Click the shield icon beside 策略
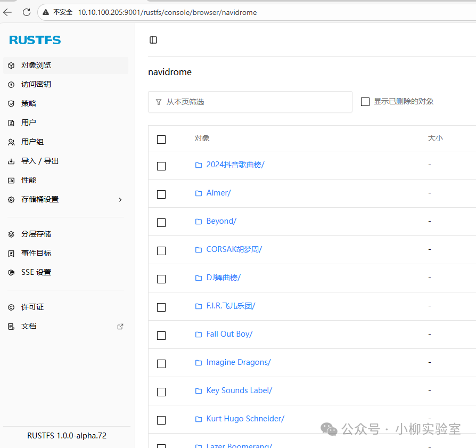Viewport: 476px width, 448px height. [x=11, y=104]
